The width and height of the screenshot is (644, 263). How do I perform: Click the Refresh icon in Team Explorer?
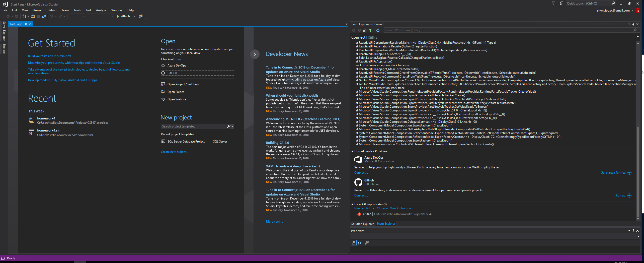click(x=378, y=30)
